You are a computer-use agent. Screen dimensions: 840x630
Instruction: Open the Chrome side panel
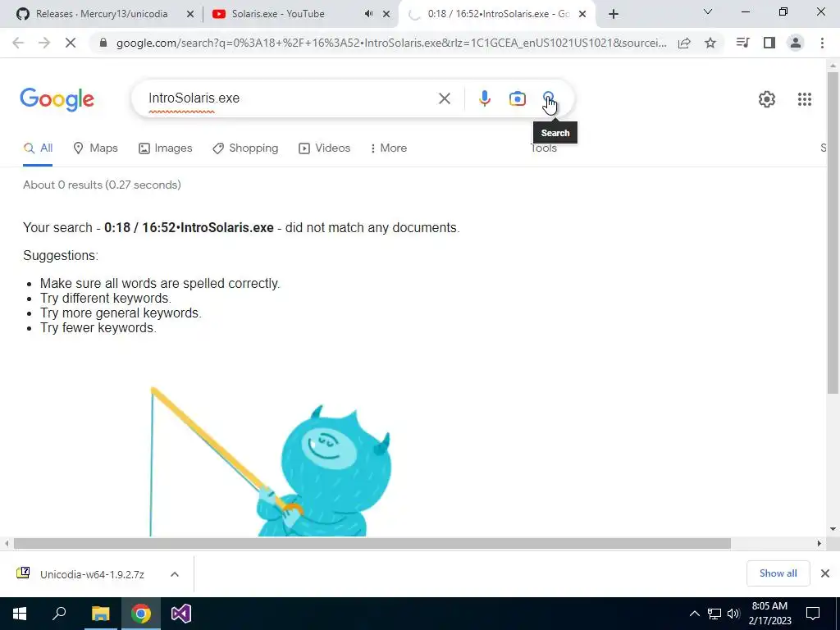(769, 43)
